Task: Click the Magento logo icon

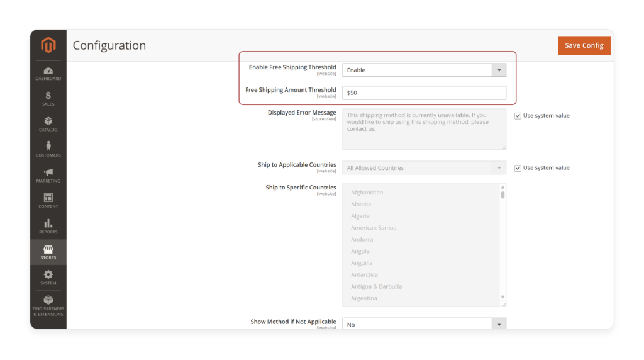Action: pos(48,45)
